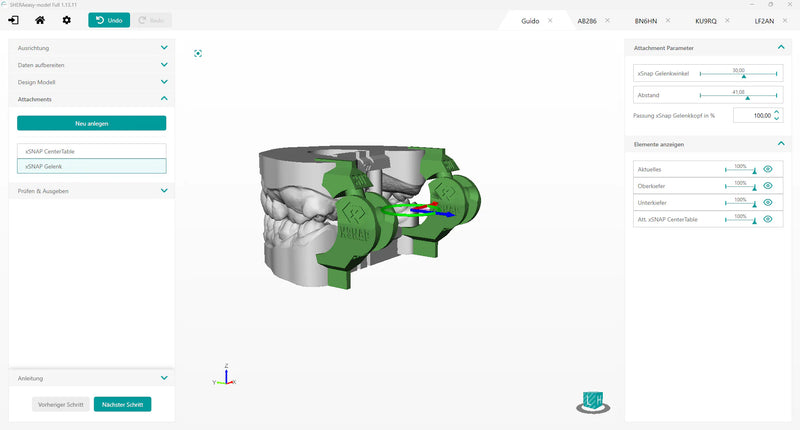Toggle visibility of Att. xSNAP CenterTable
Image resolution: width=800 pixels, height=430 pixels.
pos(768,219)
